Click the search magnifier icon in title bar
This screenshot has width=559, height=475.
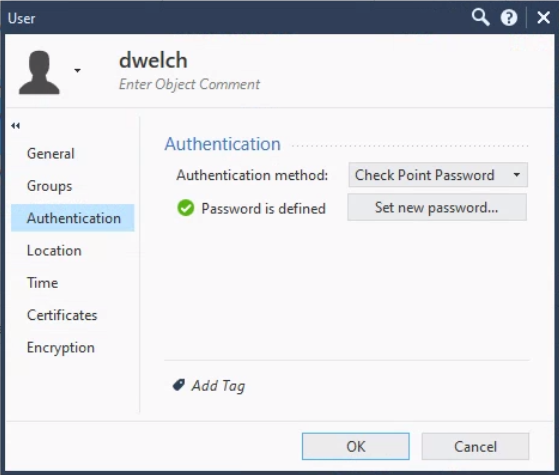click(x=480, y=17)
